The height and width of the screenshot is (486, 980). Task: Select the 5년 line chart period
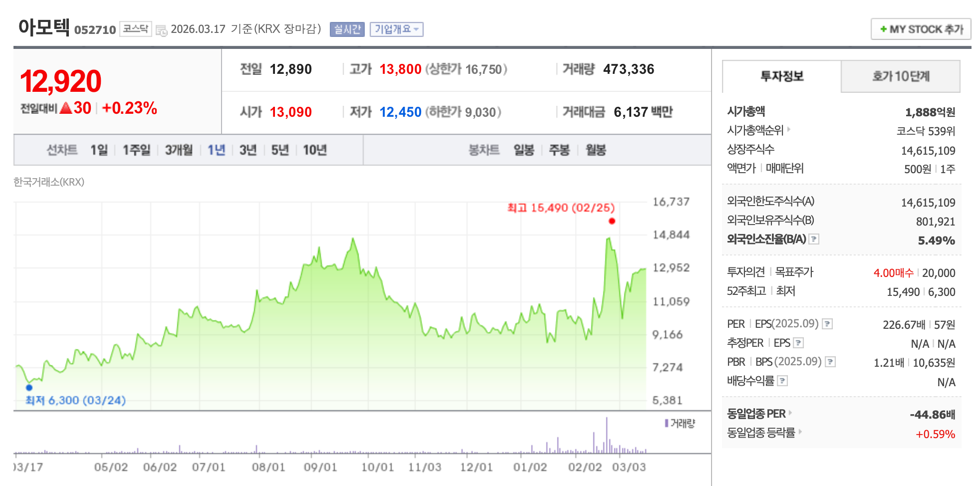pos(280,150)
